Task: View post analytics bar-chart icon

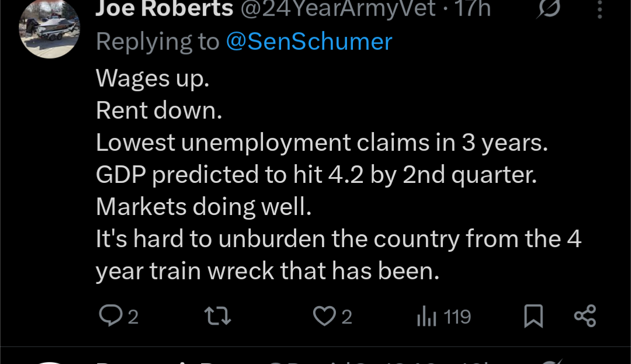Action: tap(426, 317)
